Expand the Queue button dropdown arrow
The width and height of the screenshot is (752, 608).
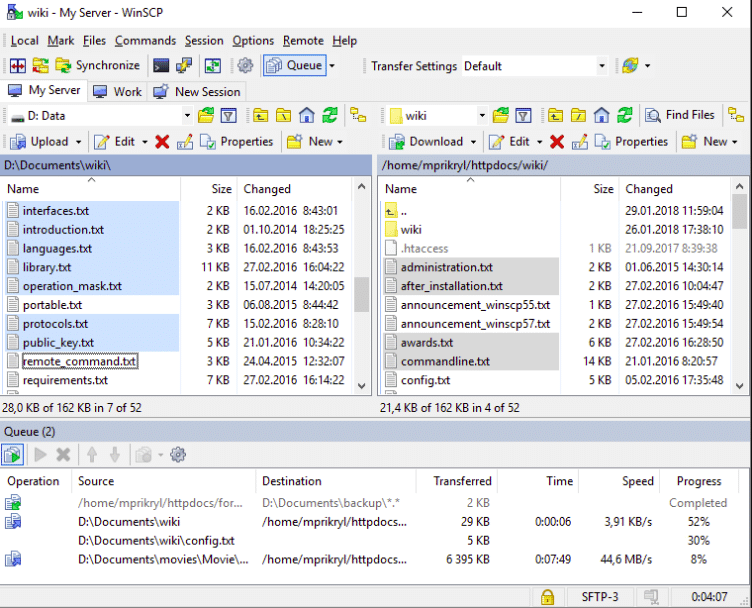click(332, 66)
